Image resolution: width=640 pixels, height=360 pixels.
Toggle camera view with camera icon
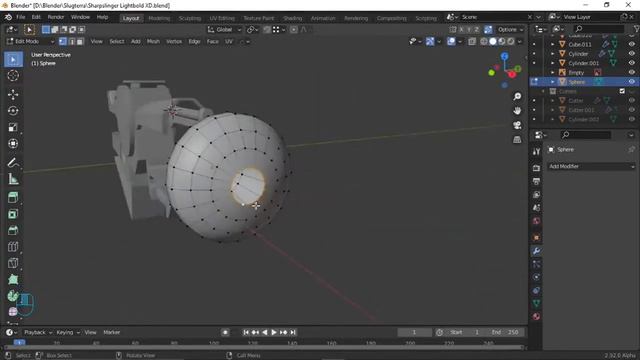pos(517,125)
